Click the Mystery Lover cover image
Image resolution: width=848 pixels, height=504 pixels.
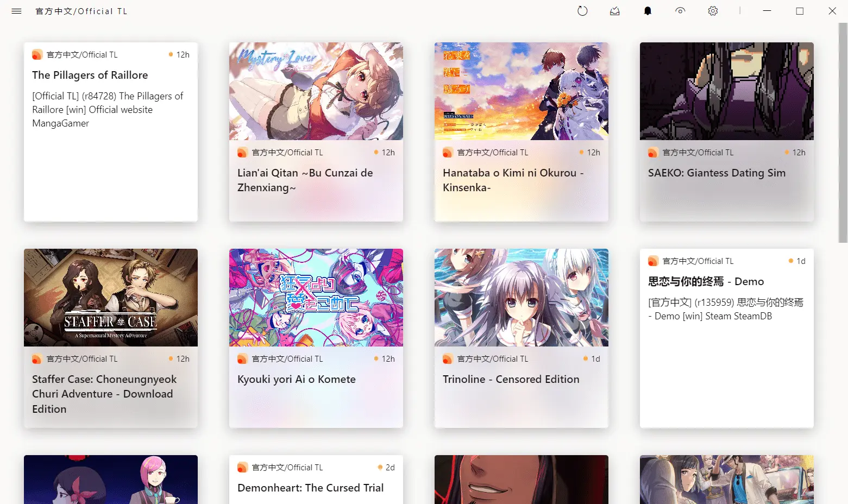(316, 91)
